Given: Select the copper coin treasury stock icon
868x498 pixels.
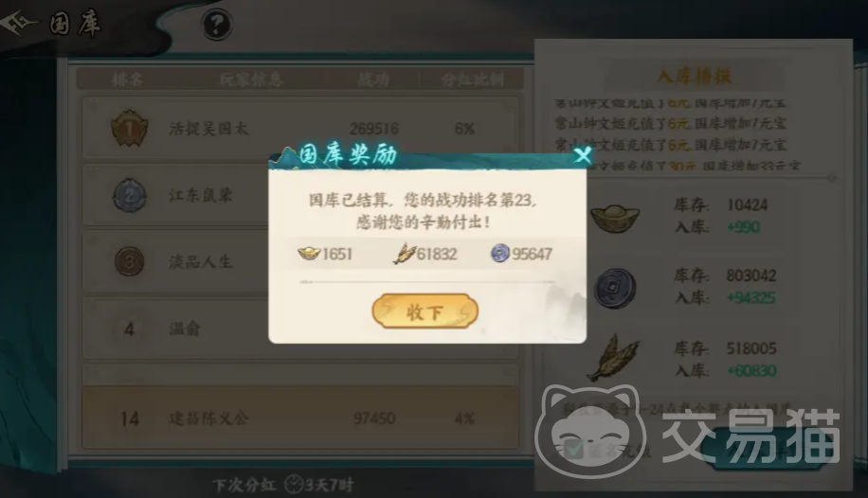Looking at the screenshot, I should pos(615,288).
